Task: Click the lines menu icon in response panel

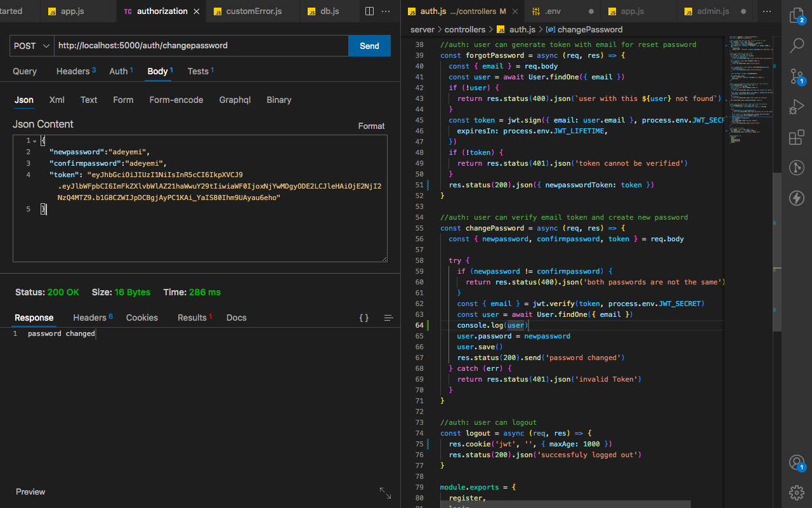Action: (388, 317)
